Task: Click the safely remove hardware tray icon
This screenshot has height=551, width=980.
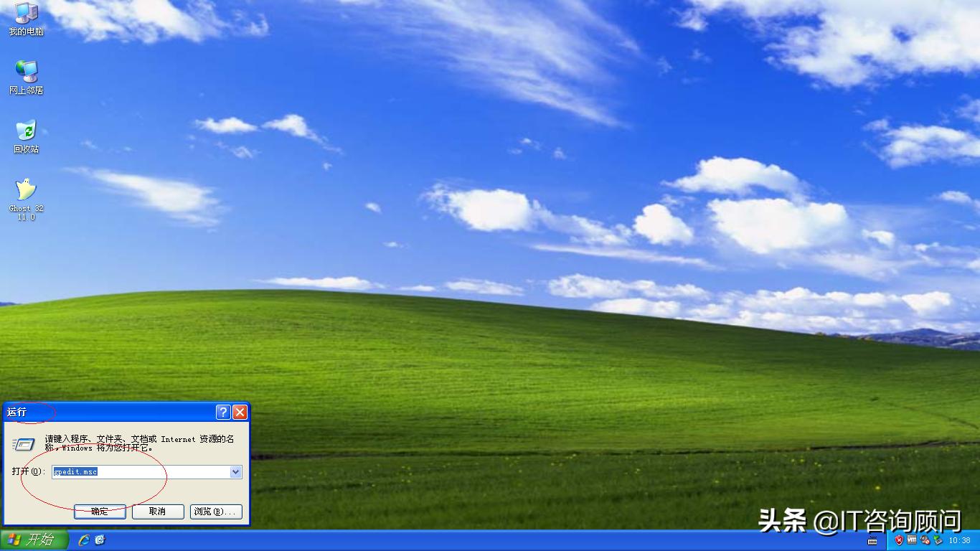Action: pyautogui.click(x=938, y=540)
